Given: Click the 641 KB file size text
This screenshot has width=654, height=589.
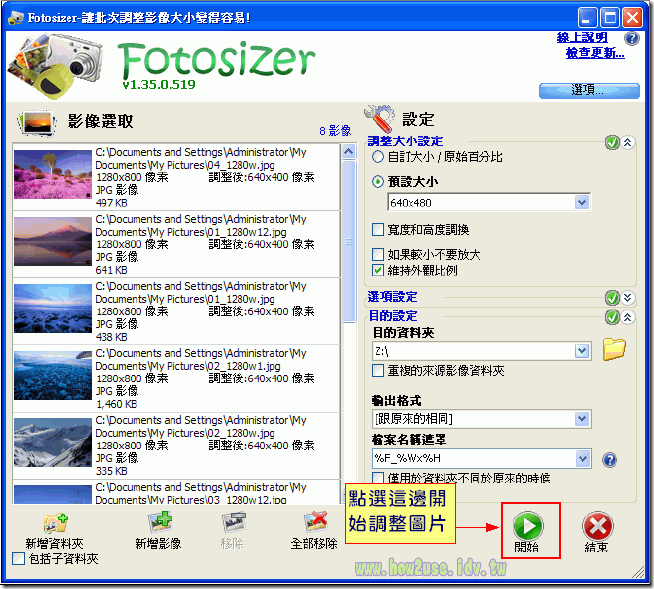Looking at the screenshot, I should [x=111, y=270].
